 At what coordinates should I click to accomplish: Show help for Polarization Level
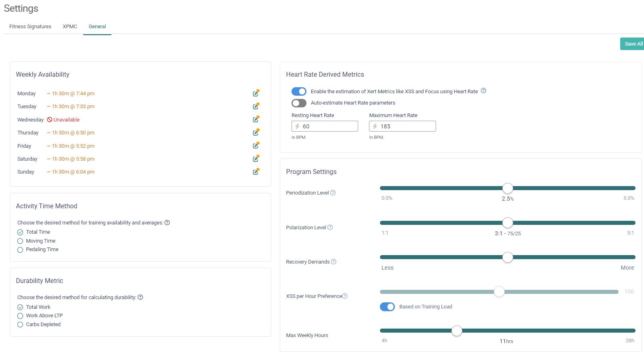[x=330, y=228]
